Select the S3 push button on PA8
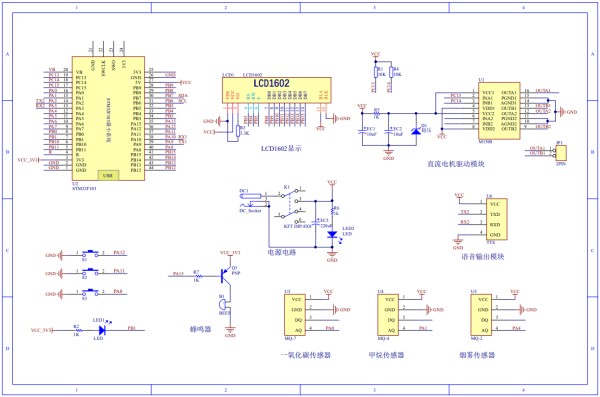 [x=90, y=293]
